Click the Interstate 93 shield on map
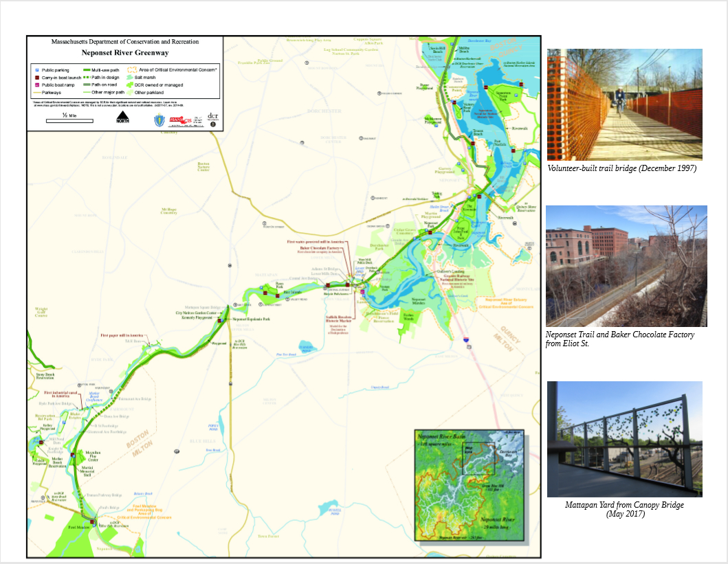 (x=467, y=339)
